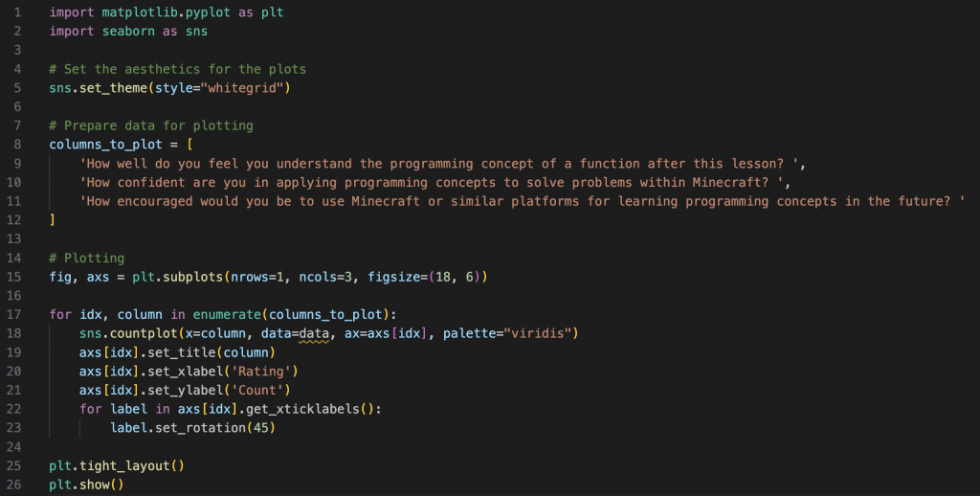Place cursor on 'import seaborn as sns' line
Viewport: 980px width, 496px height.
[128, 32]
